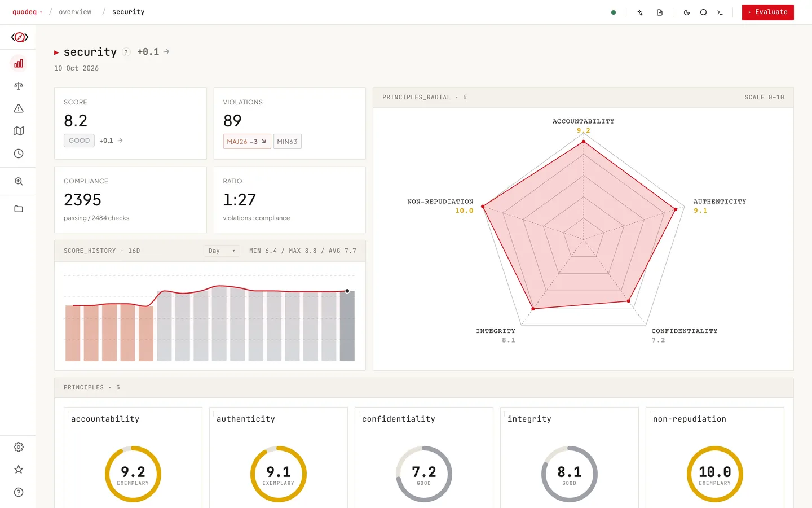Collapse the security title triangle
The image size is (812, 508).
[56, 52]
